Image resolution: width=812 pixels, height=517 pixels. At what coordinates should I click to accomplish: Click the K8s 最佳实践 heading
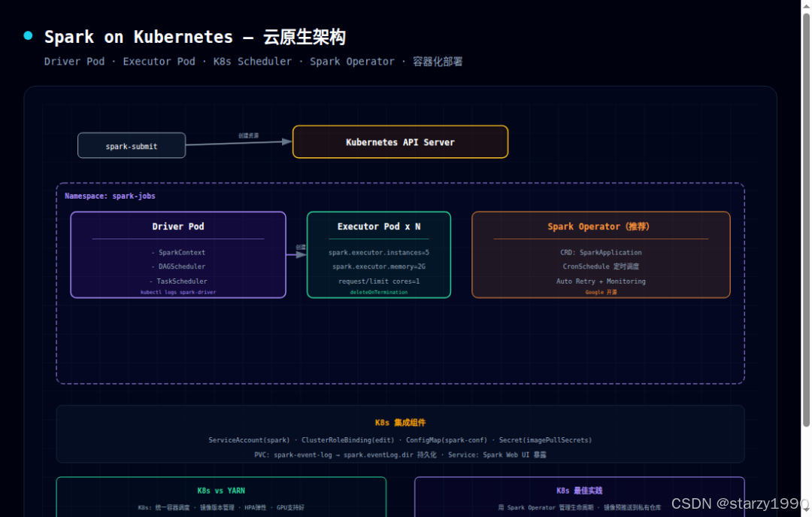(580, 491)
